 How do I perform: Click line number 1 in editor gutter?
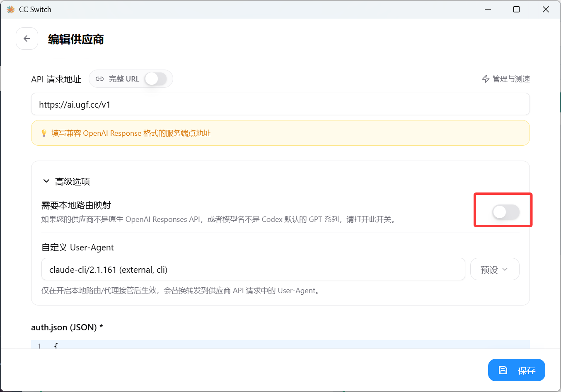click(39, 345)
